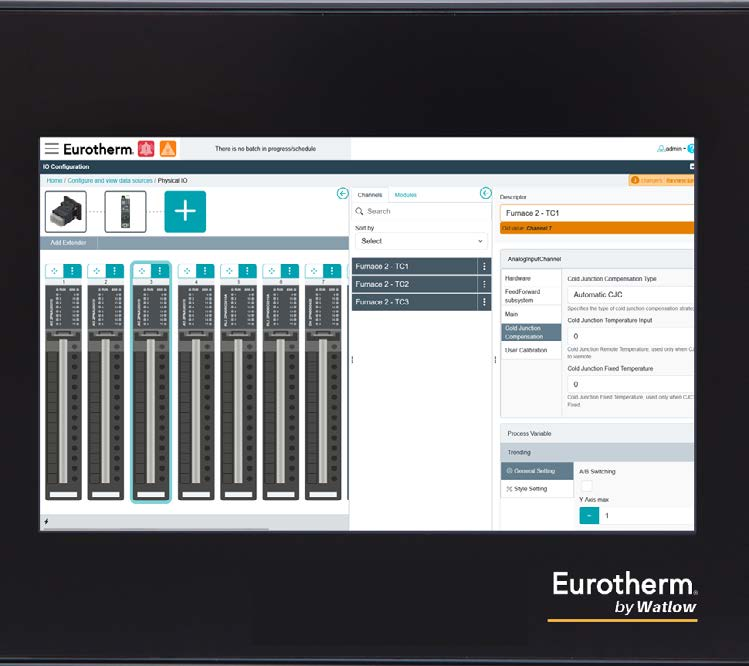
Task: Click the search magnifier icon in Channels
Action: [x=359, y=211]
